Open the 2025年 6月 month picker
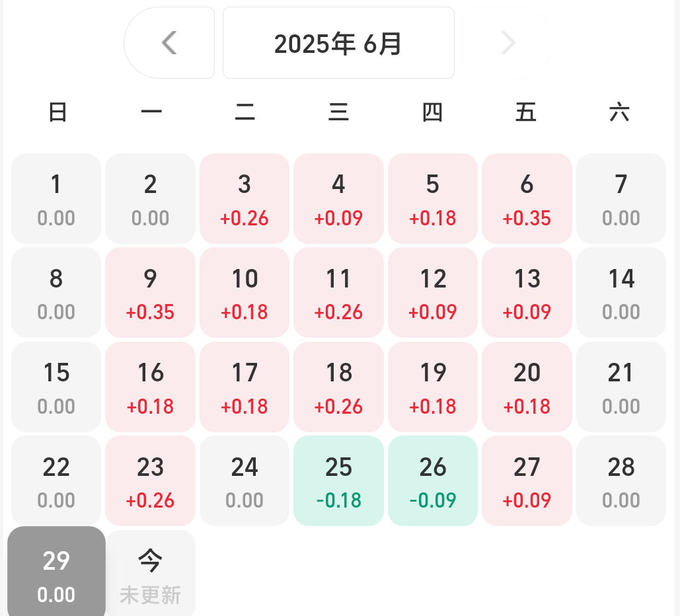The image size is (680, 616). coord(338,42)
